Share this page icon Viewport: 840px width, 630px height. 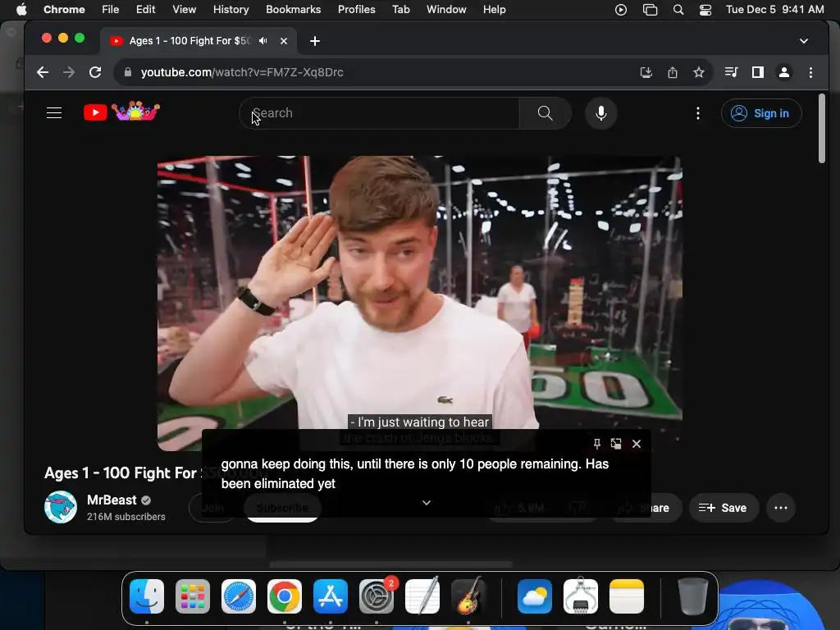coord(673,72)
